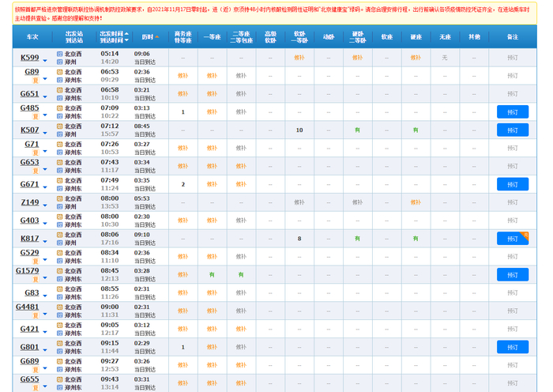Click the 复 badge under train G1579
The width and height of the screenshot is (553, 392).
pos(36,280)
